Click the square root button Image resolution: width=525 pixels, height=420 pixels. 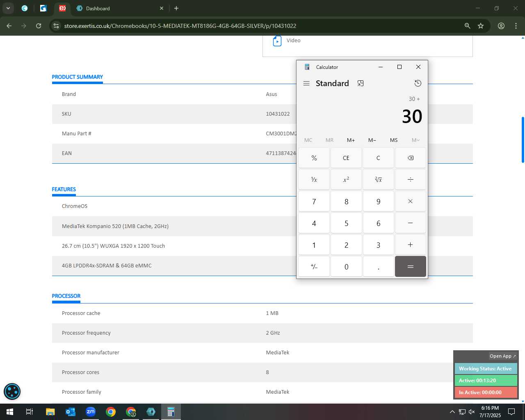(378, 180)
